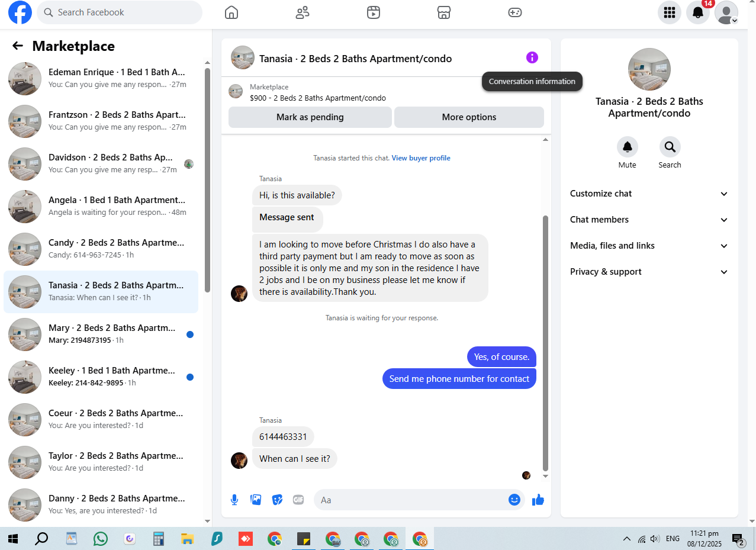Expand the Customize chat section

tap(649, 194)
